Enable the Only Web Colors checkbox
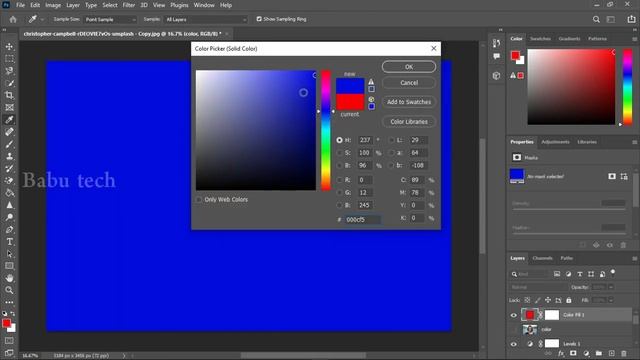The height and width of the screenshot is (360, 640). point(199,200)
